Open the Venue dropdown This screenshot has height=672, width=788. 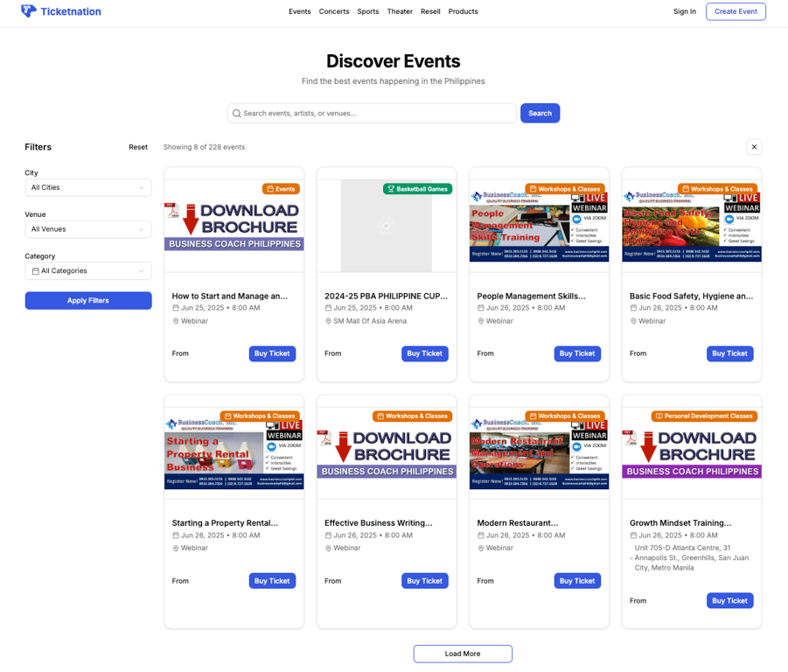tap(88, 229)
